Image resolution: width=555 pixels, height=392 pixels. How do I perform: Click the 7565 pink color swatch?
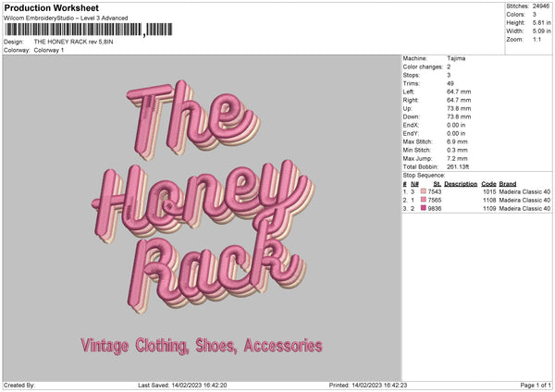[424, 200]
